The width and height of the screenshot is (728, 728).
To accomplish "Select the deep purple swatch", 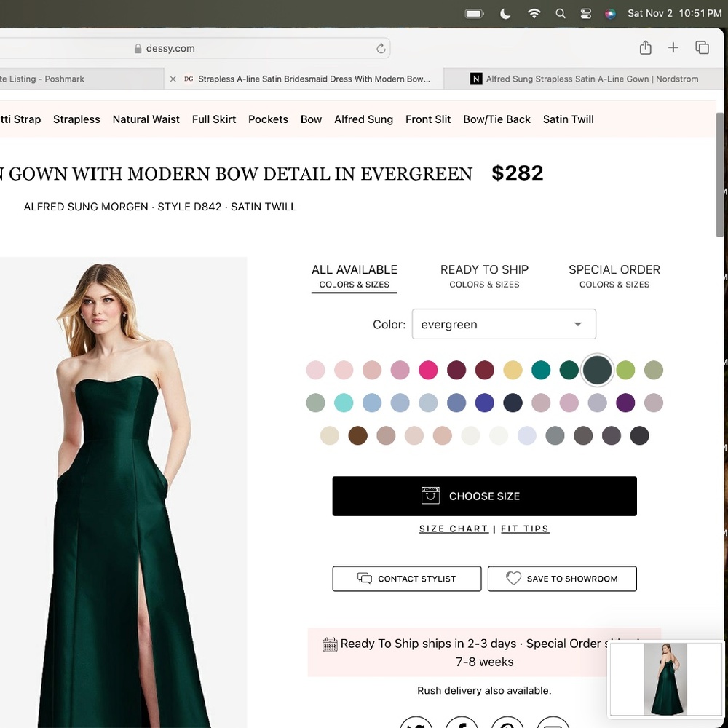I will (625, 403).
